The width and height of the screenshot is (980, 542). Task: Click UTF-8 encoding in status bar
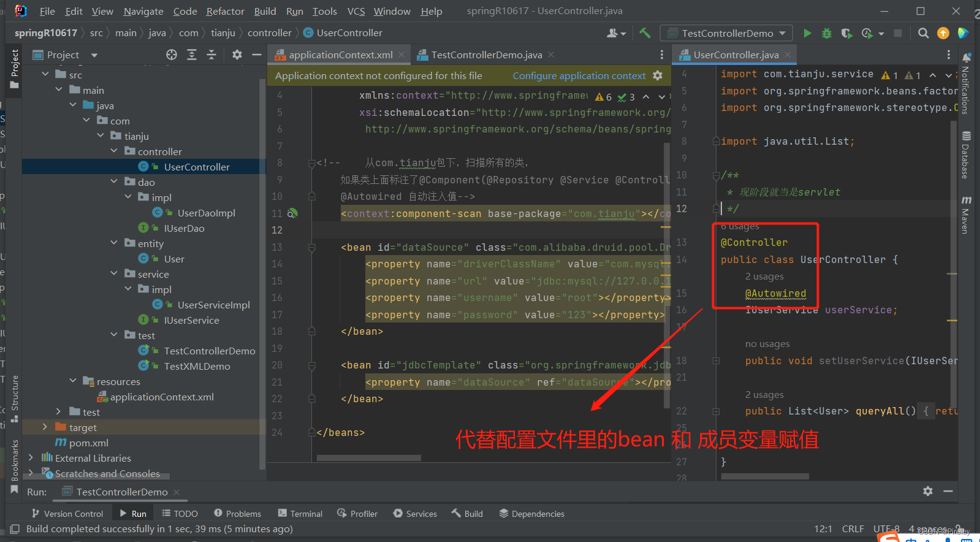pyautogui.click(x=886, y=529)
